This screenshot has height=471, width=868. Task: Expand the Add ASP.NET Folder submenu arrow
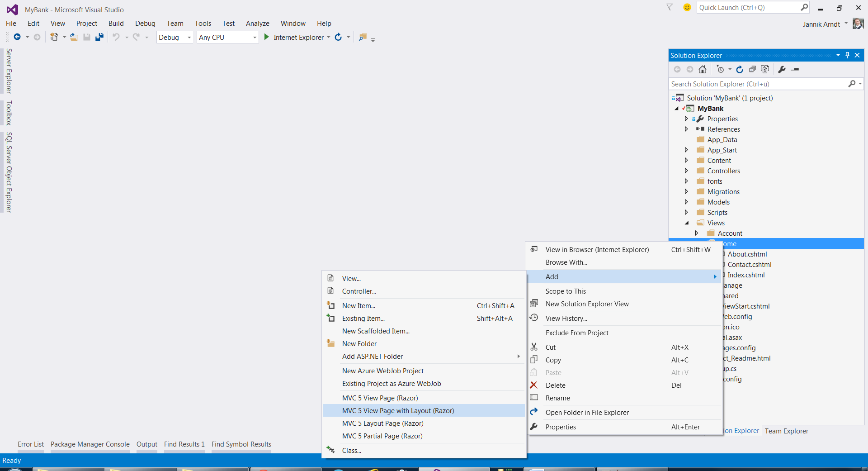point(519,356)
